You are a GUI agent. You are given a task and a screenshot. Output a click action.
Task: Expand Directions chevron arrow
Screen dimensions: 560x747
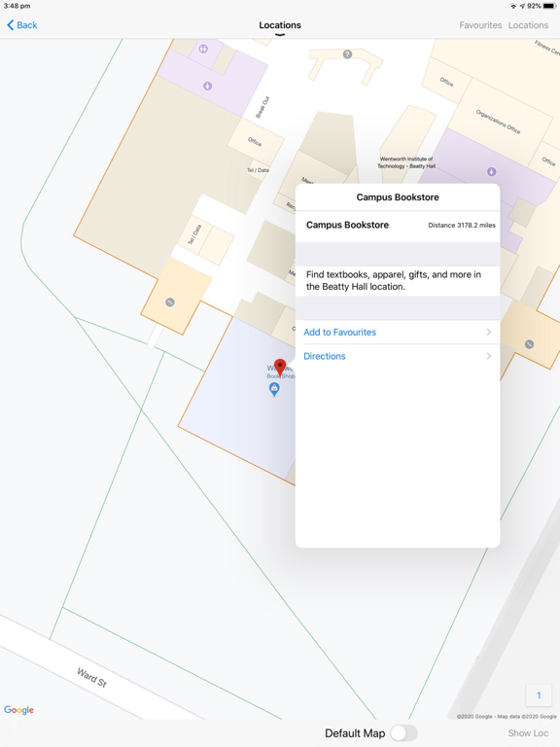(x=489, y=356)
